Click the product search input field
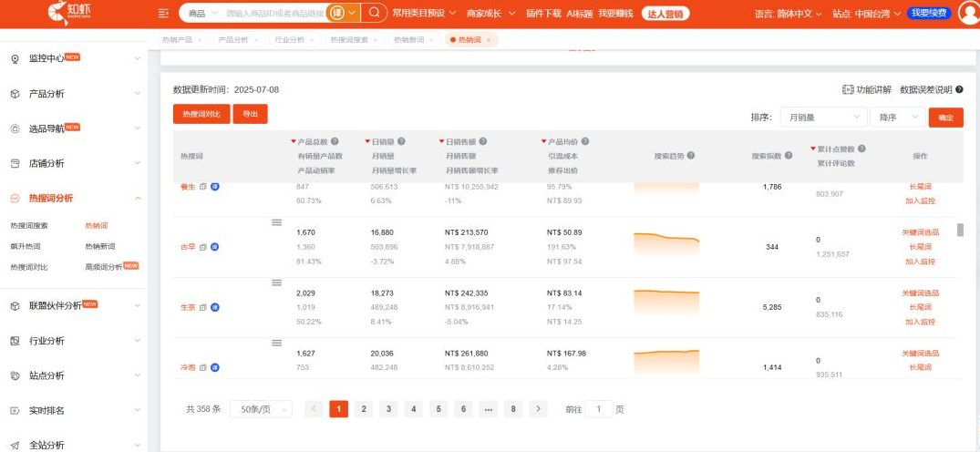Screen dimensions: 980x452 [275, 13]
